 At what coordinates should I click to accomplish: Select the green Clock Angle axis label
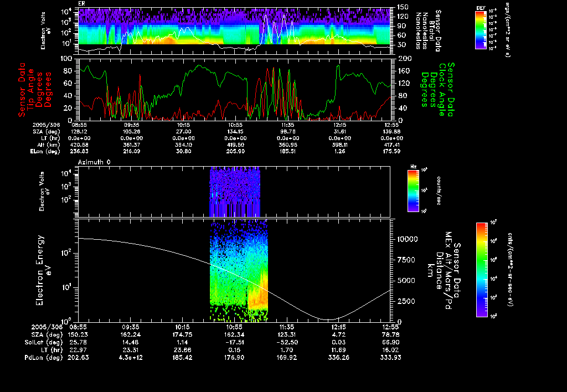click(437, 89)
